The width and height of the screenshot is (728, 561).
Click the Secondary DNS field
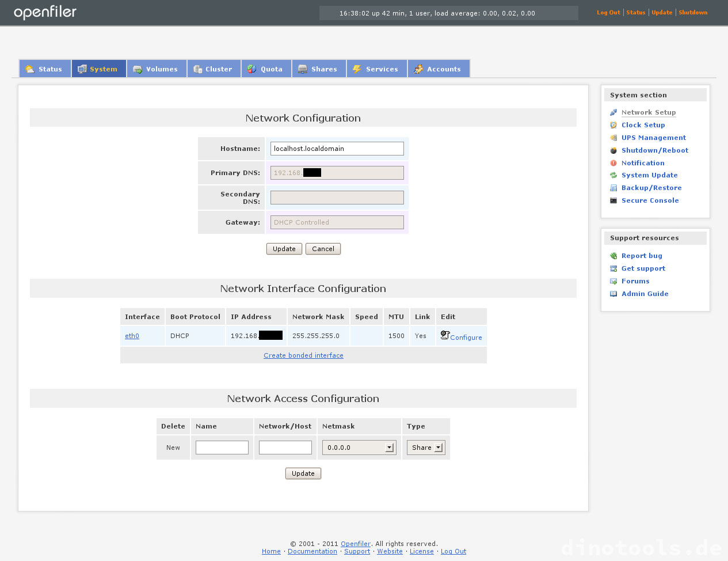pyautogui.click(x=337, y=198)
